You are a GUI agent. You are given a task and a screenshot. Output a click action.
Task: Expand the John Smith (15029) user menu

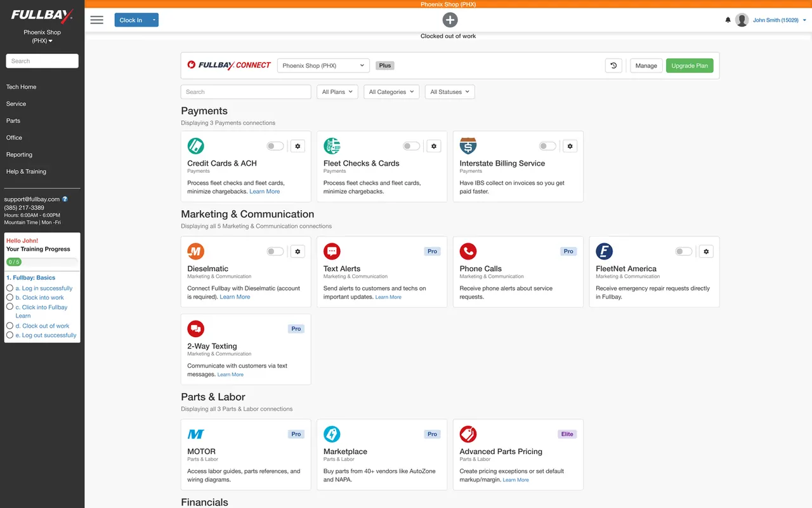pyautogui.click(x=780, y=20)
